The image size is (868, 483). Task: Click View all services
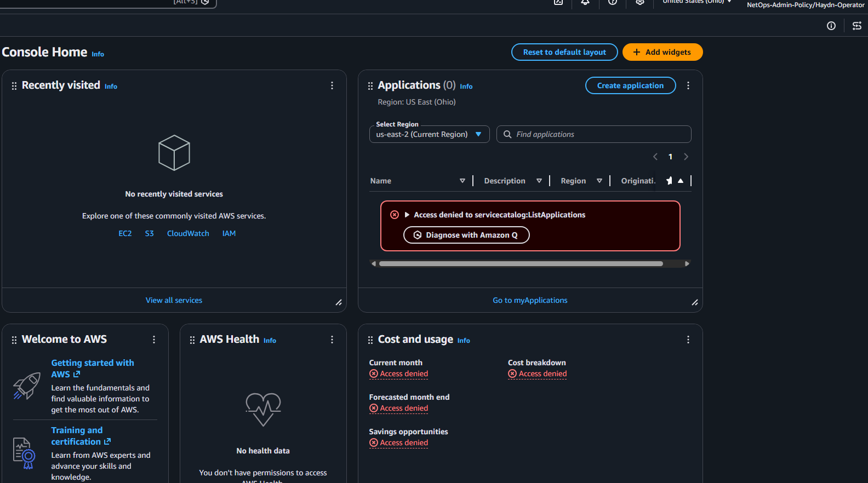(174, 300)
